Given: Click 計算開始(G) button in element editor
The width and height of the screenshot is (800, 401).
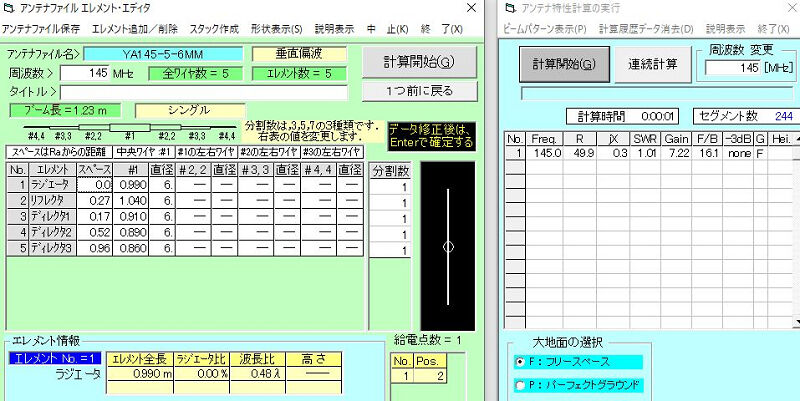Looking at the screenshot, I should pyautogui.click(x=419, y=62).
